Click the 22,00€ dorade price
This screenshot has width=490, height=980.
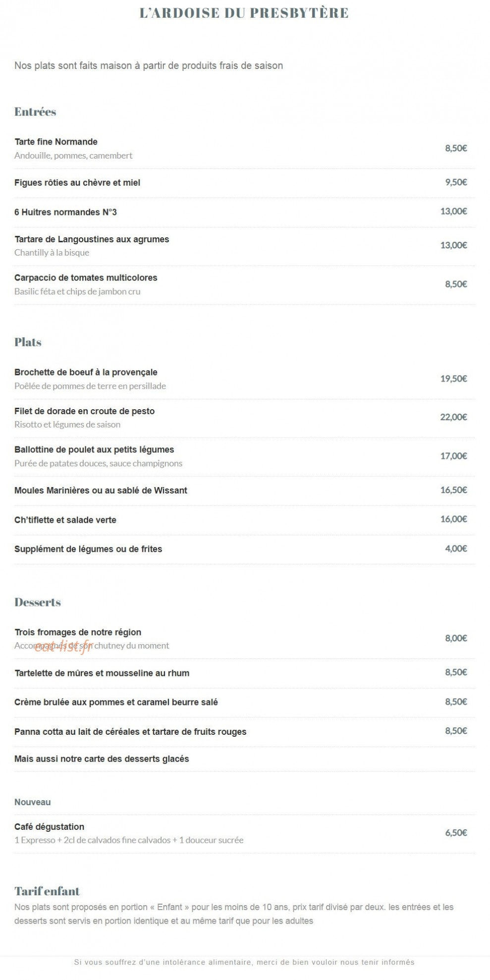(x=454, y=417)
